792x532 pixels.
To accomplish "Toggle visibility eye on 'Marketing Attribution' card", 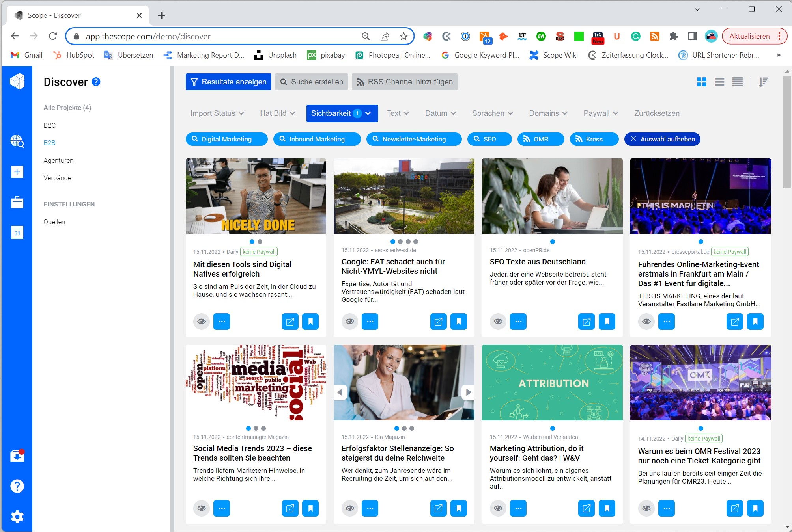I will 498,508.
